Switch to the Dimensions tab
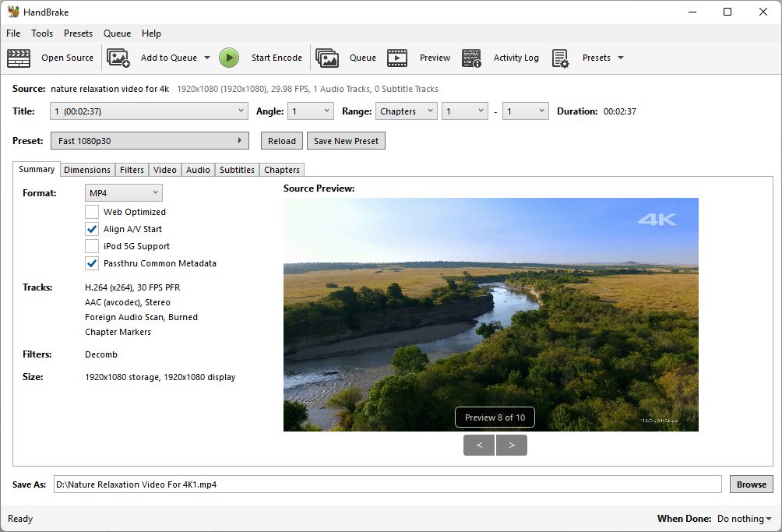This screenshot has width=782, height=532. tap(87, 169)
